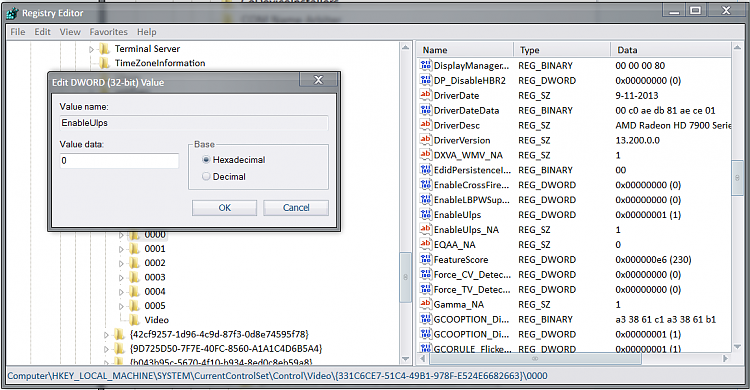Click the Gamma_NA string icon
750x390 pixels.
[425, 304]
